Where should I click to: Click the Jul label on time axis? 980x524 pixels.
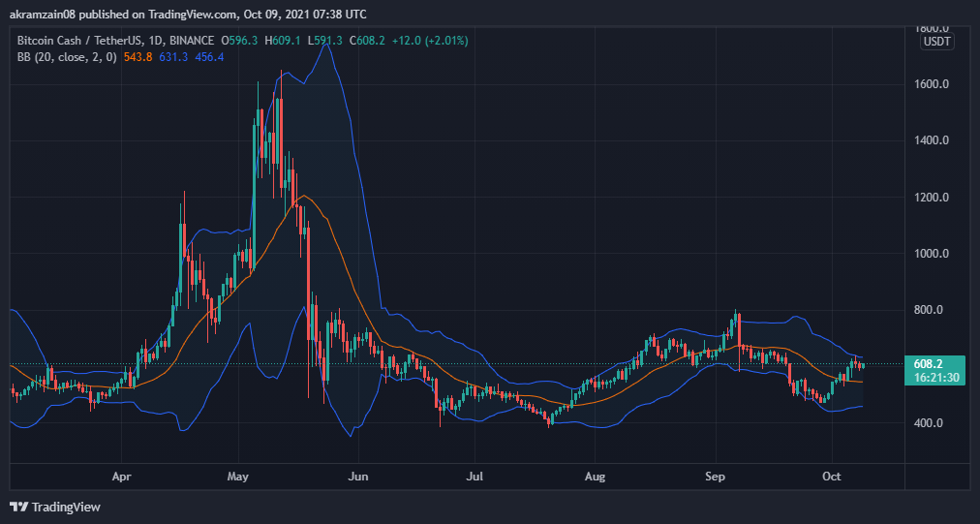pyautogui.click(x=475, y=477)
